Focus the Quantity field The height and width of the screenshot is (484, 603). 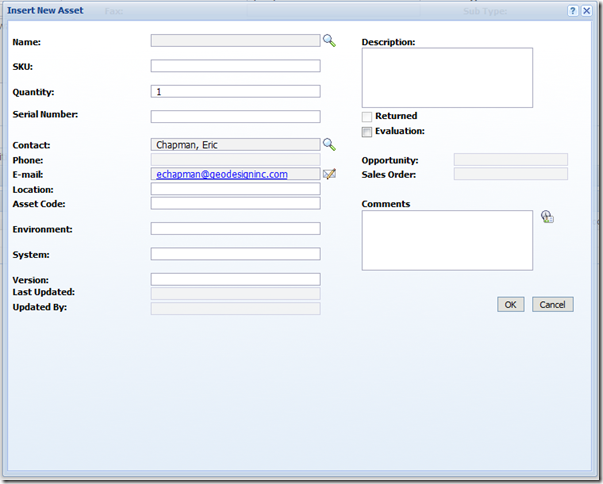235,92
